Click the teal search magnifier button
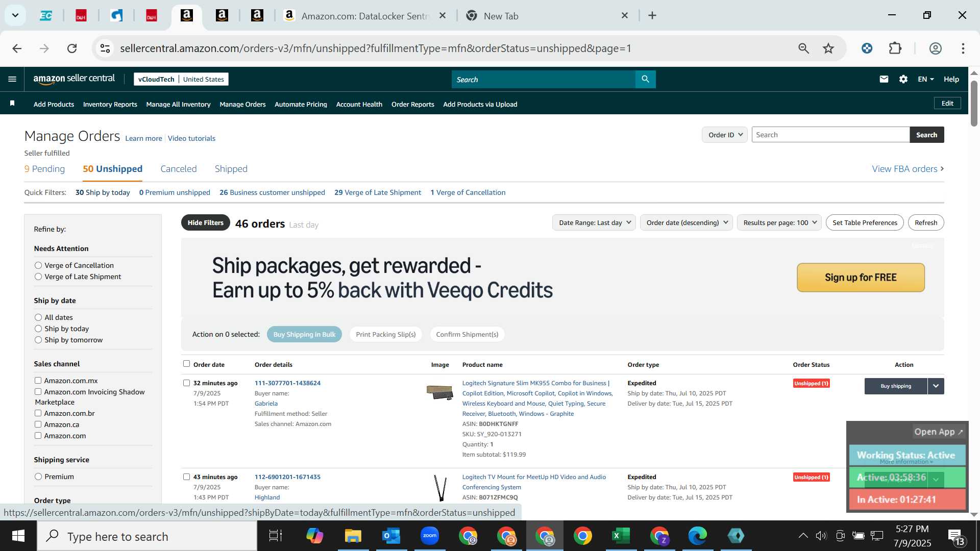This screenshot has width=980, height=551. coord(645,79)
